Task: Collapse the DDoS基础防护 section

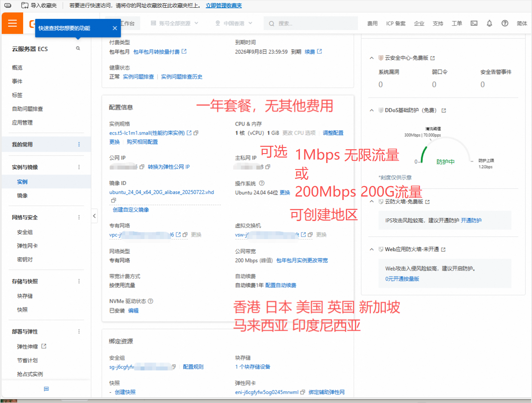Action: pos(372,111)
